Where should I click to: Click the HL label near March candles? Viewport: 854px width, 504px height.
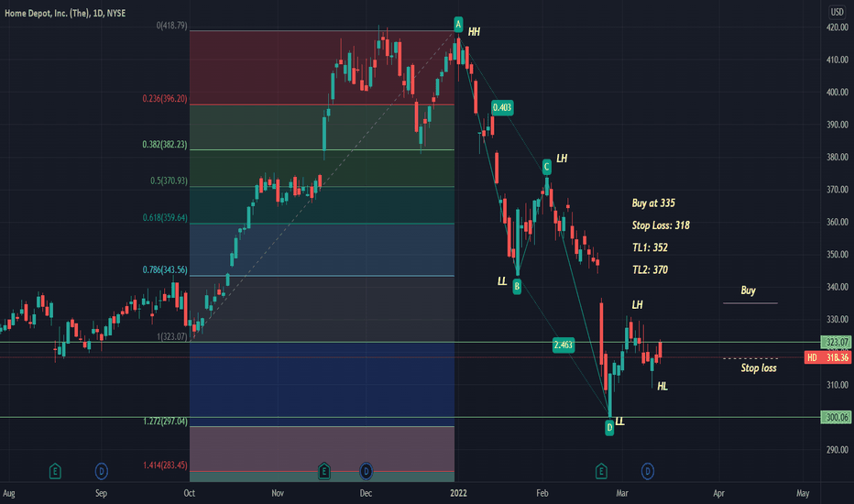(662, 387)
